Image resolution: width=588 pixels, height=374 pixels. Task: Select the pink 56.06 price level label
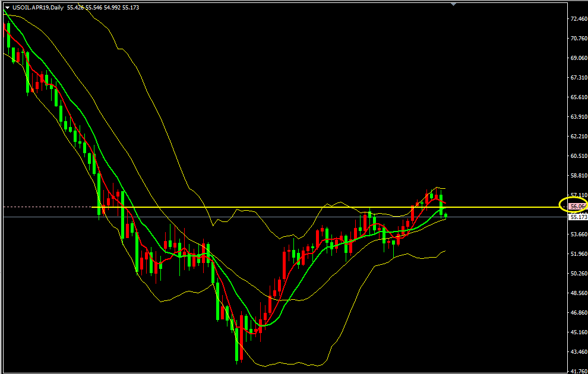pos(577,207)
